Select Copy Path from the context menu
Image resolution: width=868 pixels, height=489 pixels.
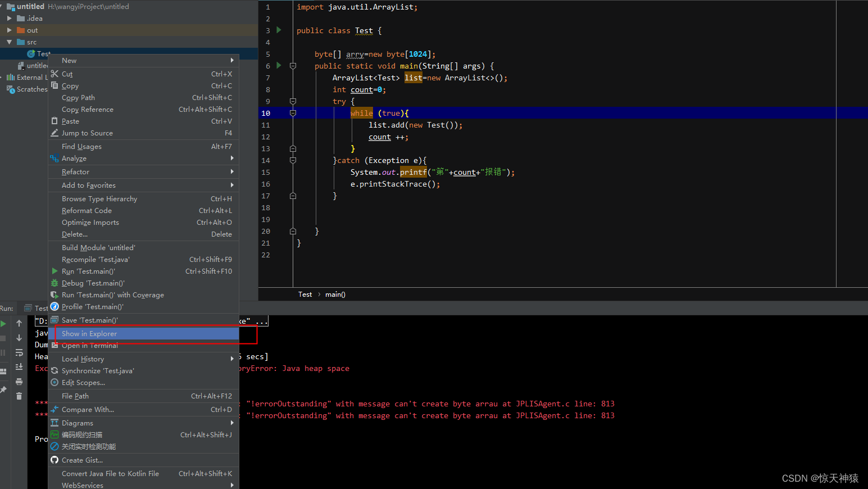143,97
